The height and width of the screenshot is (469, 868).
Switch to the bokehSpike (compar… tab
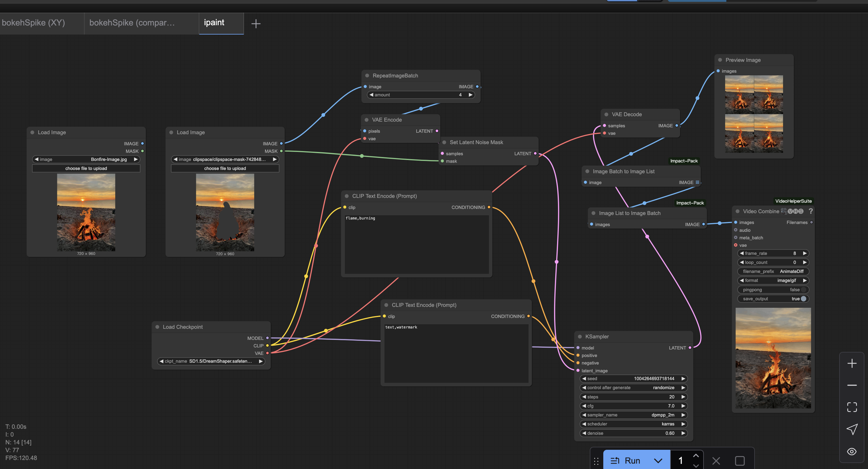click(132, 23)
